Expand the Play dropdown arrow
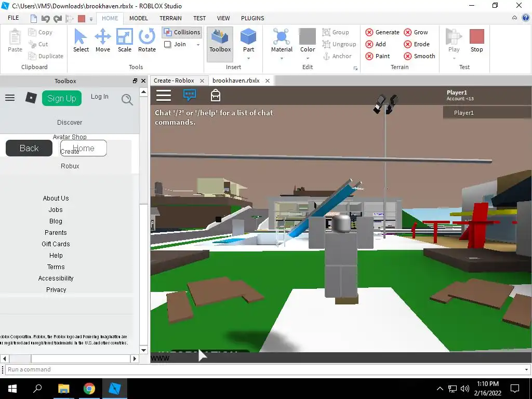 pos(454,58)
